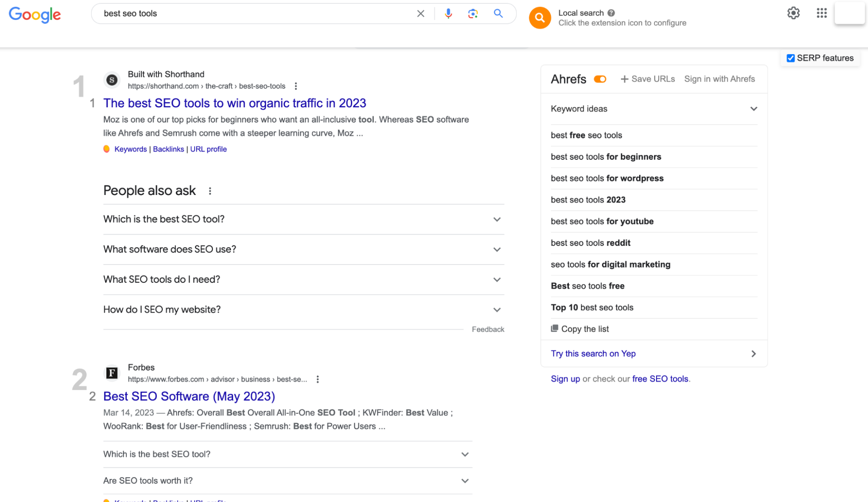This screenshot has height=502, width=868.
Task: Open the Google apps grid icon
Action: [x=822, y=13]
